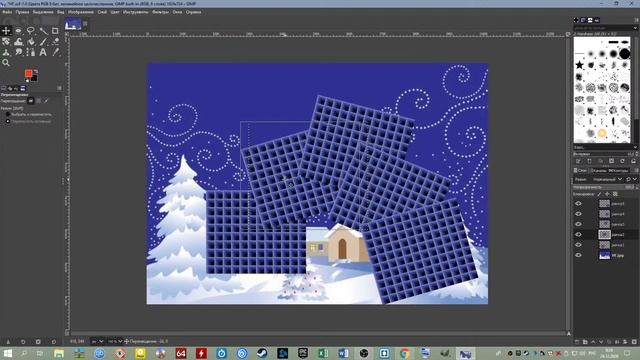The width and height of the screenshot is (640, 360).
Task: Choose second radio 'move the active layer'
Action: click(8, 121)
